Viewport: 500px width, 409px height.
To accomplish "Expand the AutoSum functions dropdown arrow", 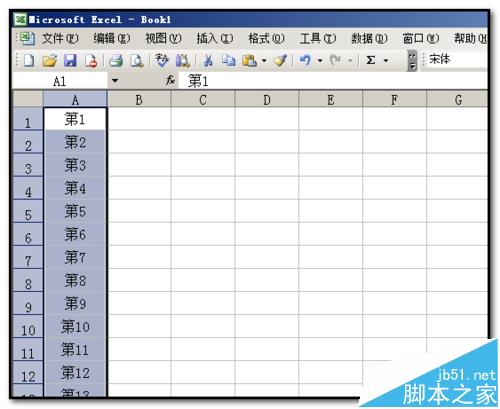I will pyautogui.click(x=386, y=61).
